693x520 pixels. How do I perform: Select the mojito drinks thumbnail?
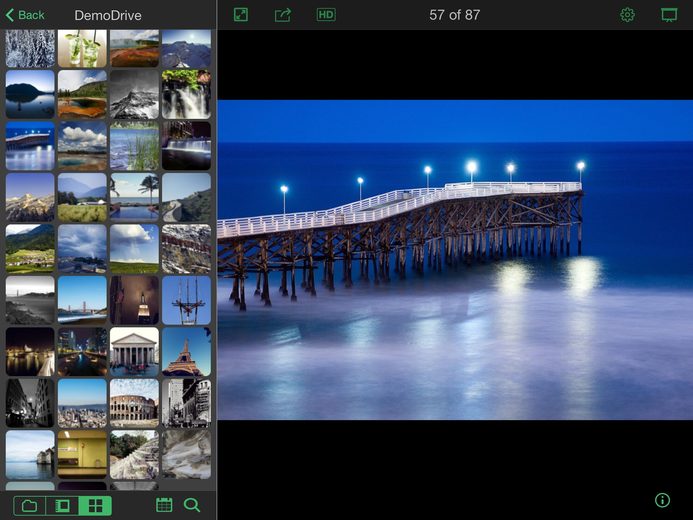[x=82, y=49]
